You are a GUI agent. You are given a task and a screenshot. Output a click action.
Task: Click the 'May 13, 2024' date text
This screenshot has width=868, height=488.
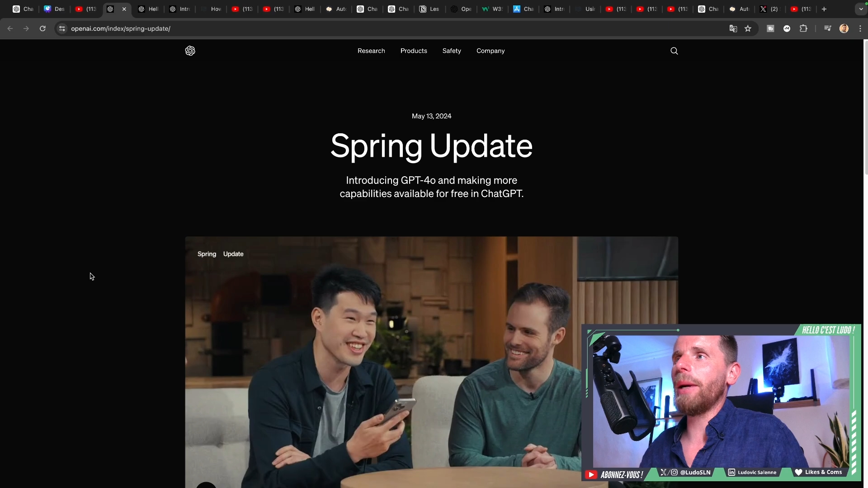[431, 116]
